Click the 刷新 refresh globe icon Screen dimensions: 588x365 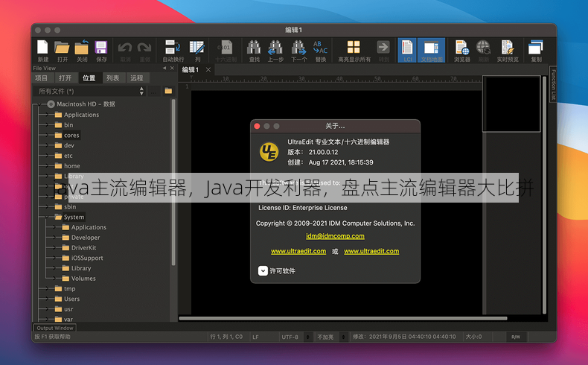pos(483,47)
